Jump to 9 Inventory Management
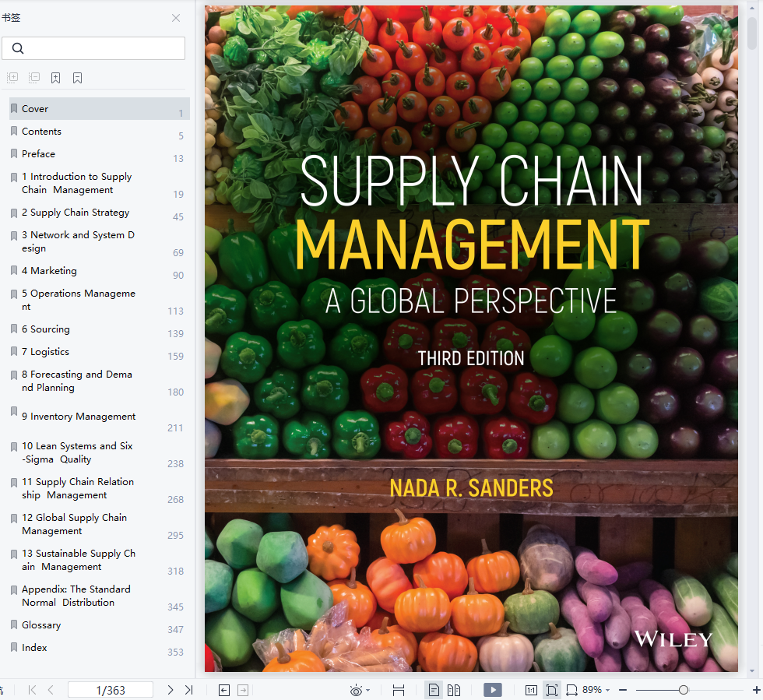Viewport: 763px width, 700px height. point(100,417)
